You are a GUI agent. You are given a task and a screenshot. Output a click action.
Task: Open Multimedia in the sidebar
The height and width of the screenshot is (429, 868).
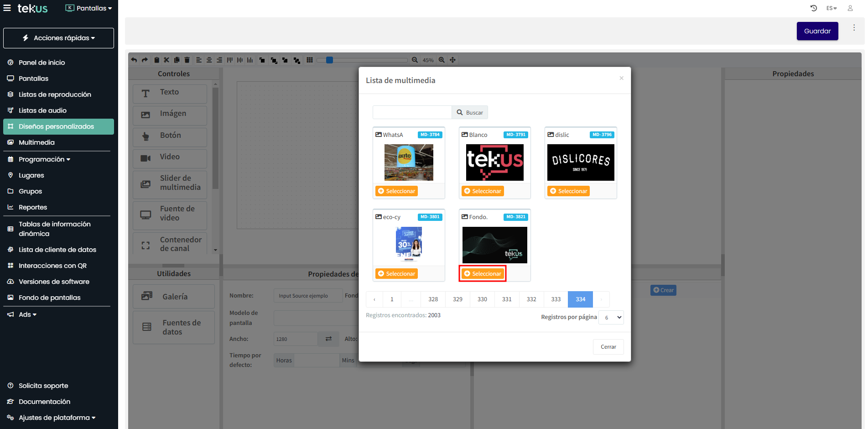pos(36,142)
